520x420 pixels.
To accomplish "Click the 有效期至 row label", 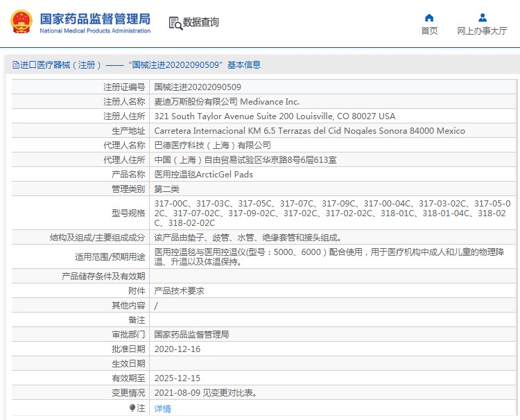I will pos(128,378).
